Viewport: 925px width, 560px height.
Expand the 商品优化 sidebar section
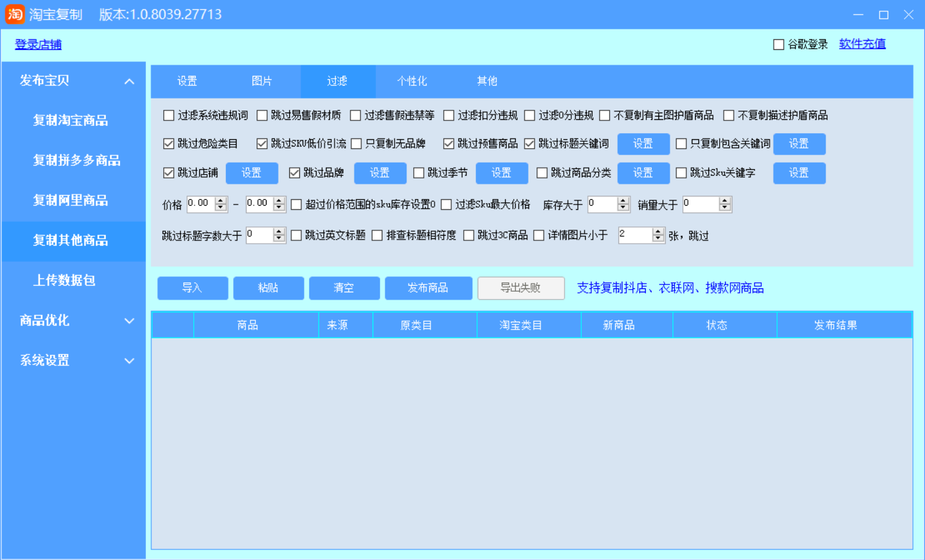129,321
